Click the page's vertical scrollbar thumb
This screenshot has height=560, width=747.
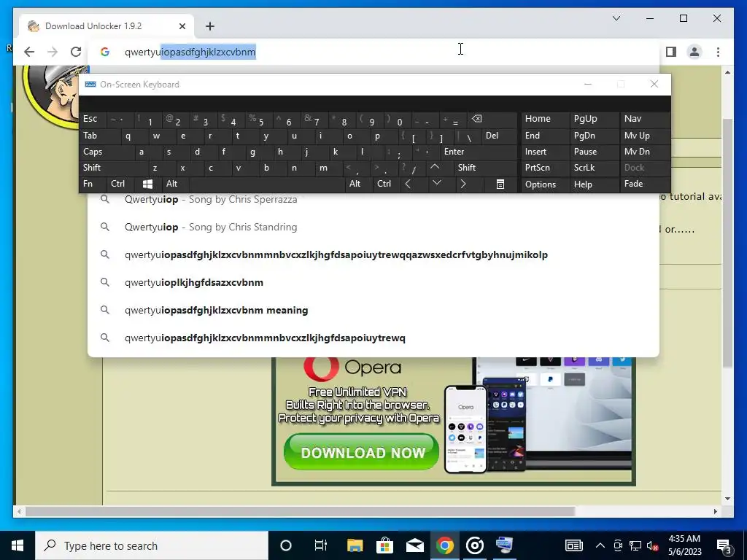[727, 243]
